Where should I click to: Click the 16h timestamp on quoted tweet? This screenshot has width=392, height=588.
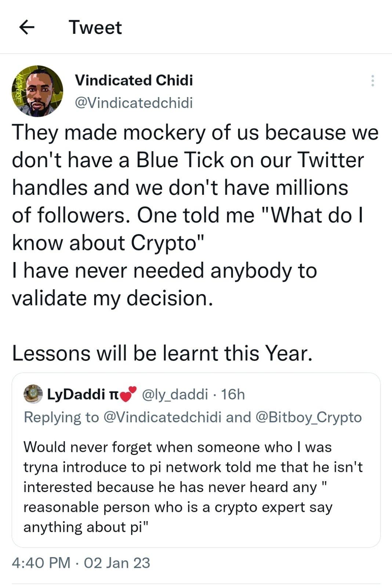pyautogui.click(x=233, y=394)
